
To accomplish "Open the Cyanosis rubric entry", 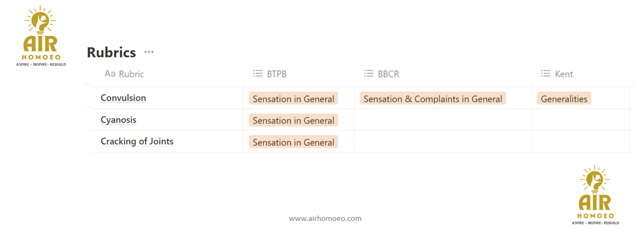I will 118,120.
